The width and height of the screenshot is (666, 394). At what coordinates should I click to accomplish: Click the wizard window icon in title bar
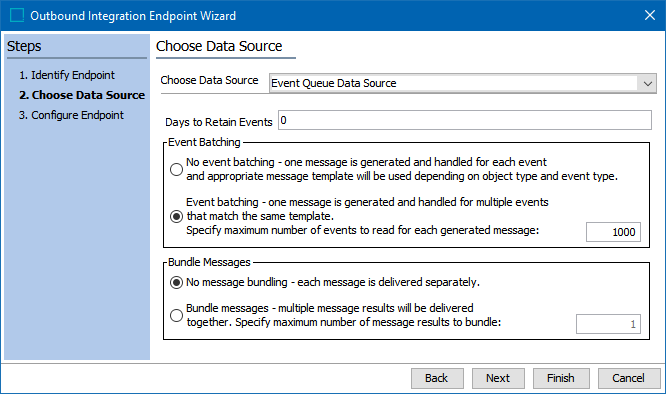(17, 15)
